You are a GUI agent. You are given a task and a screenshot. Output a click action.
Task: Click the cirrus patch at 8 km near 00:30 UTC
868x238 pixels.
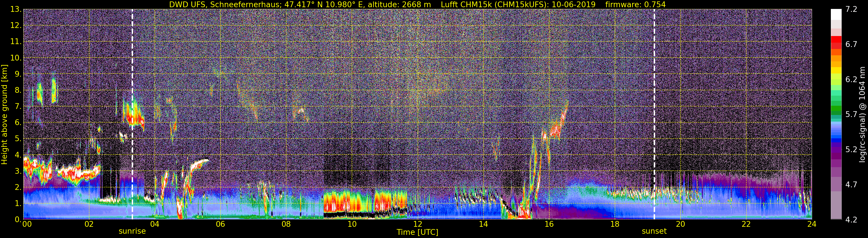(x=40, y=93)
